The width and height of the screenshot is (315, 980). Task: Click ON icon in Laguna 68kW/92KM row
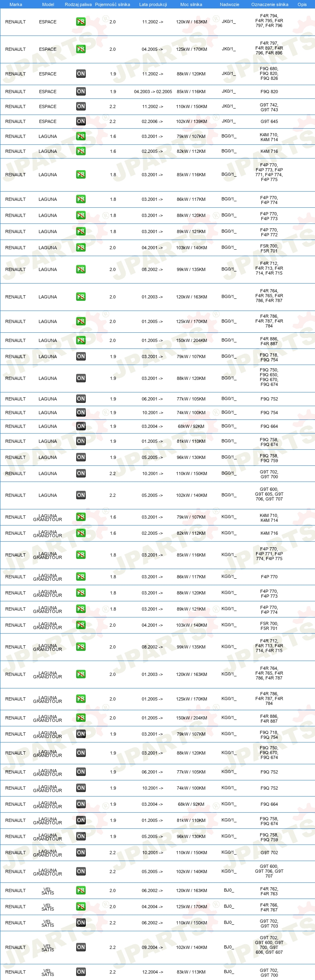click(x=81, y=426)
